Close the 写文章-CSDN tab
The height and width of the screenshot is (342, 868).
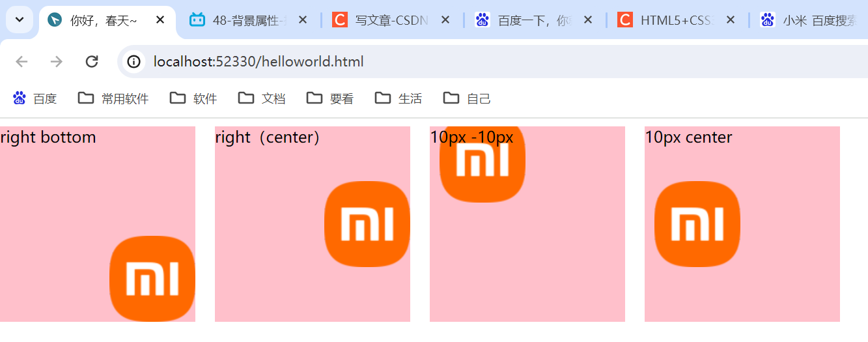[445, 20]
